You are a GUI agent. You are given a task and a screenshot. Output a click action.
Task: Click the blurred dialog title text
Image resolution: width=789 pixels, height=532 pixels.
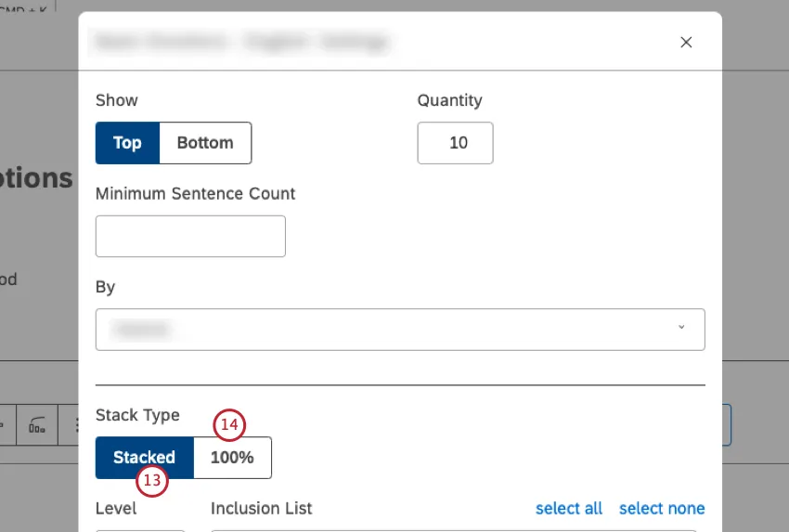pos(239,42)
